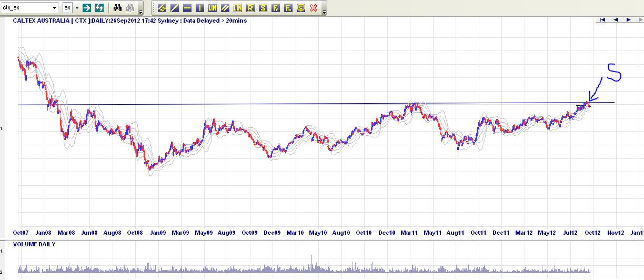Open the 'ax' exchange dropdown arrow
The width and height of the screenshot is (644, 280).
[77, 8]
